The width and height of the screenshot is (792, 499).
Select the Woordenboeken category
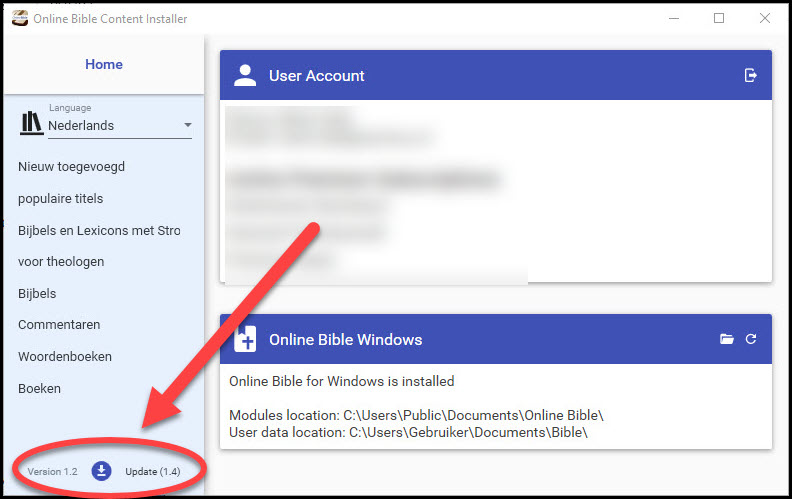(x=65, y=357)
